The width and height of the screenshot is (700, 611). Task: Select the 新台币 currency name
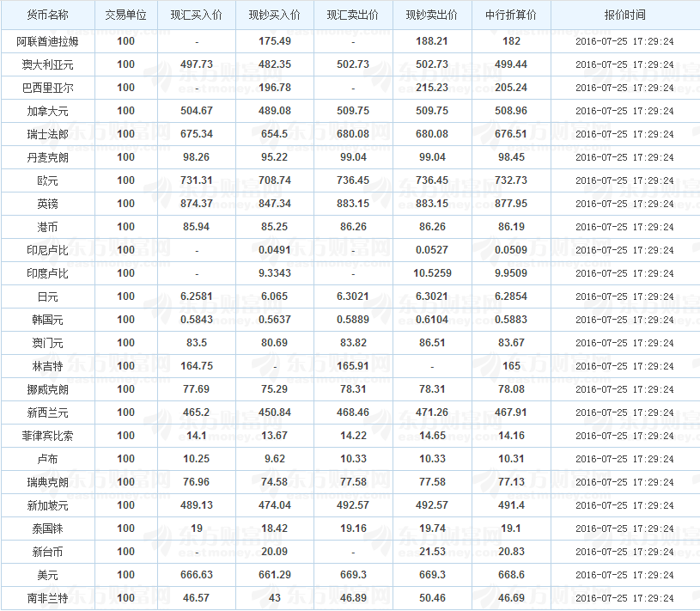coord(48,553)
